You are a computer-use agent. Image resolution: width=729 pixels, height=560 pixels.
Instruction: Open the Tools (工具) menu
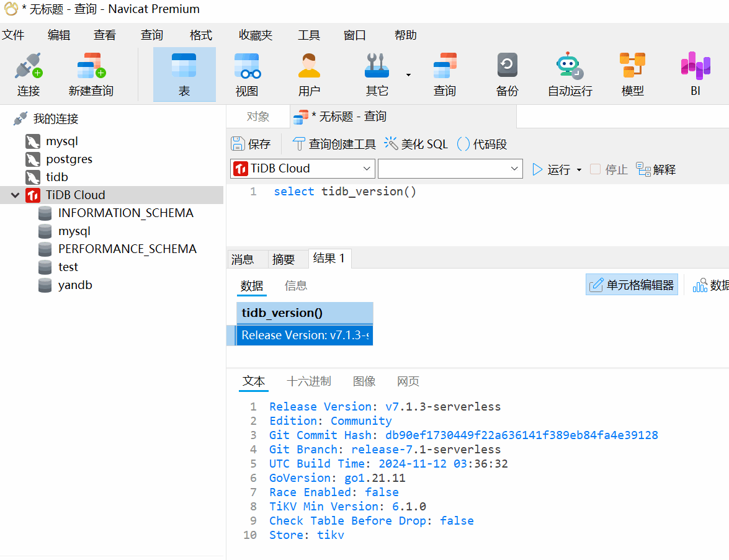click(x=309, y=35)
